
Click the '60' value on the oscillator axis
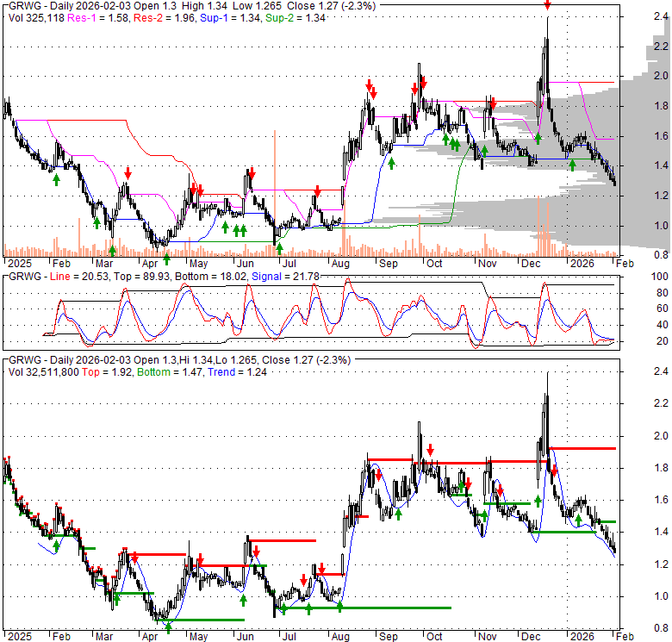point(663,309)
